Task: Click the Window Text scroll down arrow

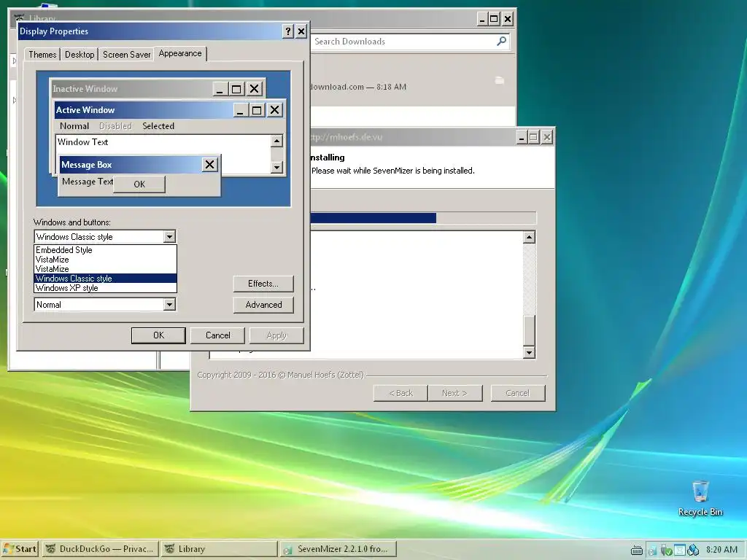Action: [276, 167]
